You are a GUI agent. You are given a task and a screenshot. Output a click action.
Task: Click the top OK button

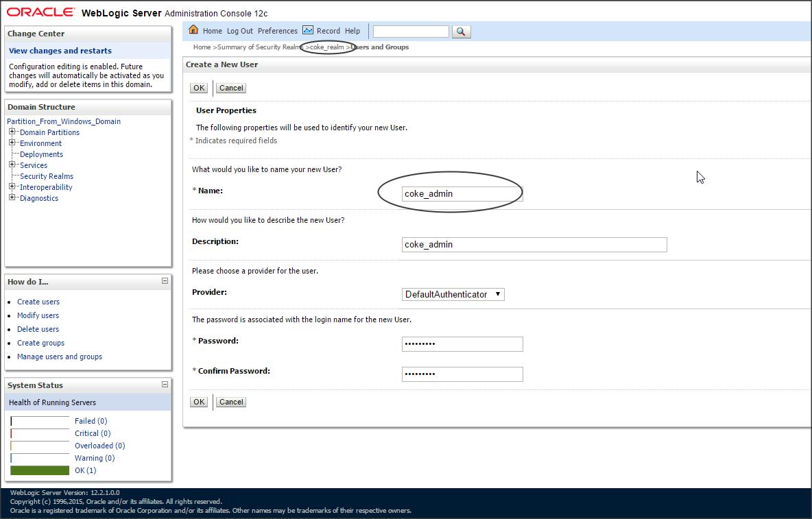pyautogui.click(x=199, y=88)
